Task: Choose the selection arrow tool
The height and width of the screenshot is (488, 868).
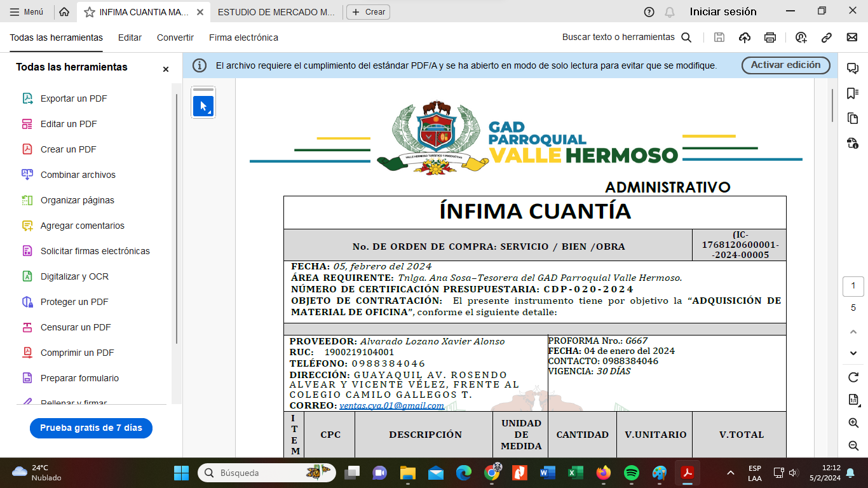Action: click(203, 106)
